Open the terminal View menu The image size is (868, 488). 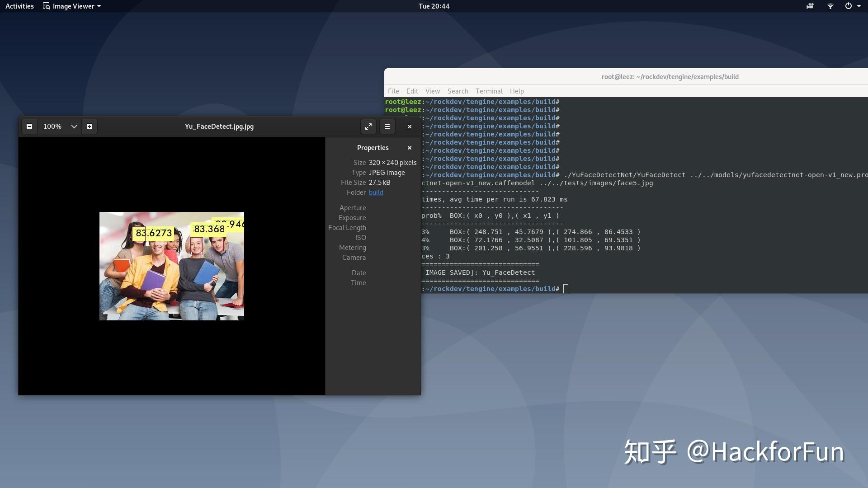[x=432, y=91]
